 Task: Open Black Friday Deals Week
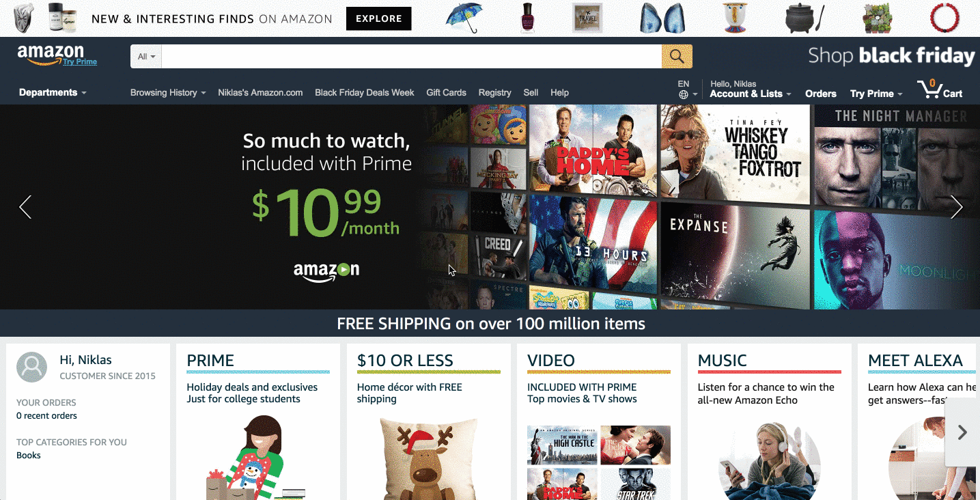[x=365, y=92]
